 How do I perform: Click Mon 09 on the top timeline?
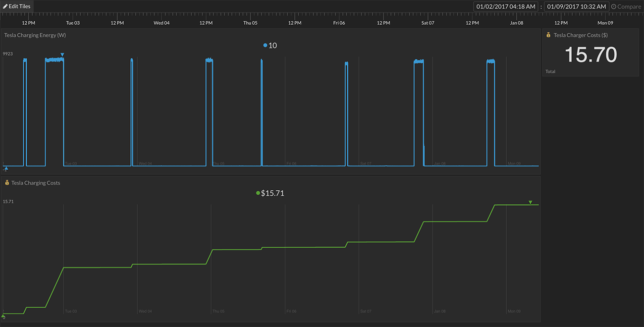(605, 23)
